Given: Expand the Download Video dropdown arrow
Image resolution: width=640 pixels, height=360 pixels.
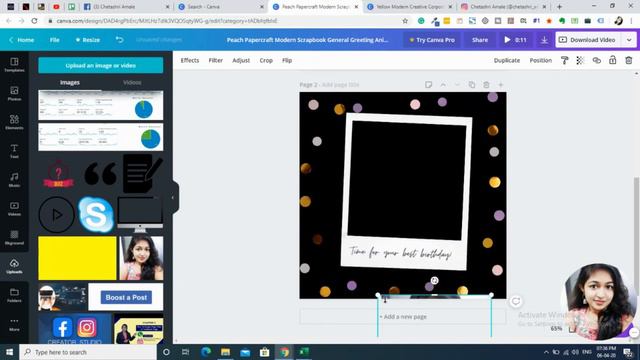Looking at the screenshot, I should tap(629, 40).
